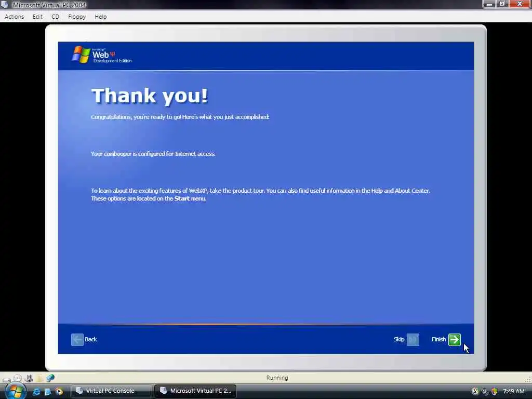Click the 7:49 AM clock

coord(514,391)
